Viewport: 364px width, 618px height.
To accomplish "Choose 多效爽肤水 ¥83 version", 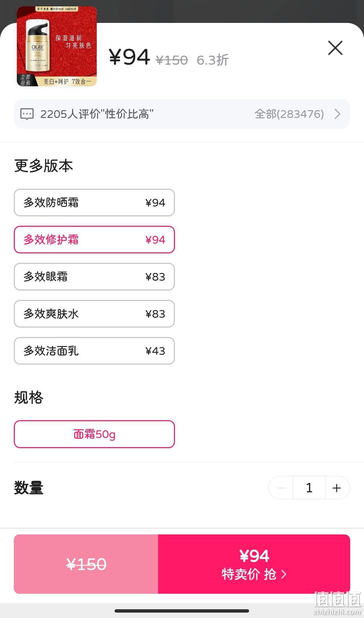I will [x=94, y=314].
